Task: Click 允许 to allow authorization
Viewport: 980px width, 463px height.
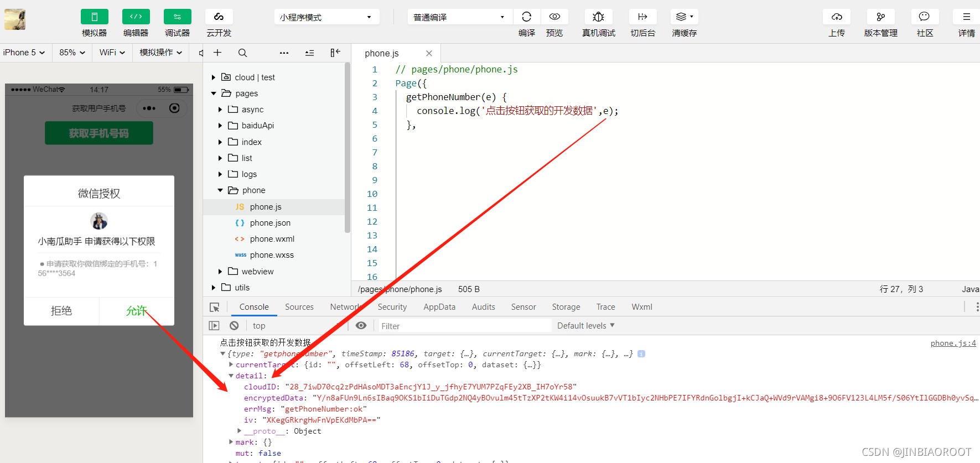Action: [136, 311]
